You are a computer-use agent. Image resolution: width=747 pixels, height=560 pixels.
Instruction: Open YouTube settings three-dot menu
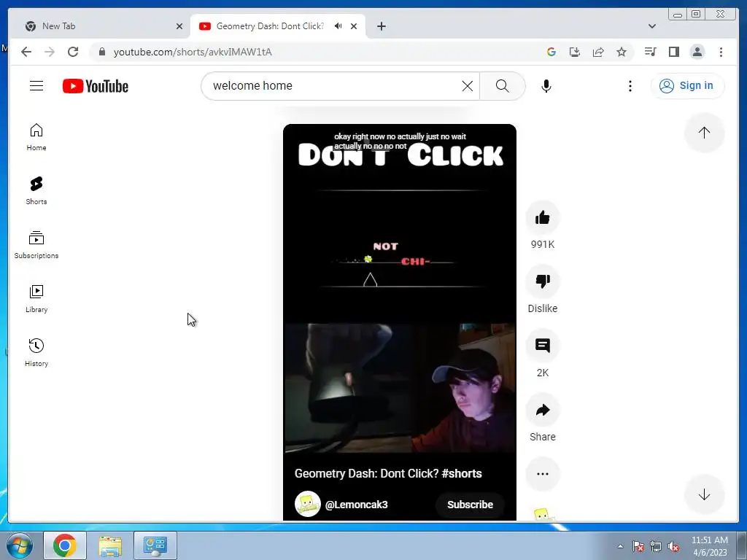click(x=630, y=86)
